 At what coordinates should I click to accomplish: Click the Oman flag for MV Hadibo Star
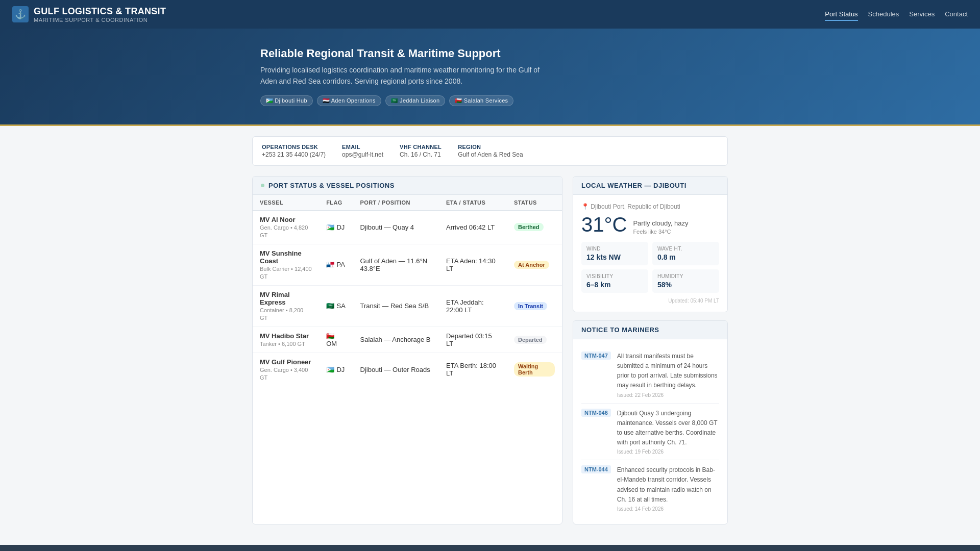tap(330, 336)
